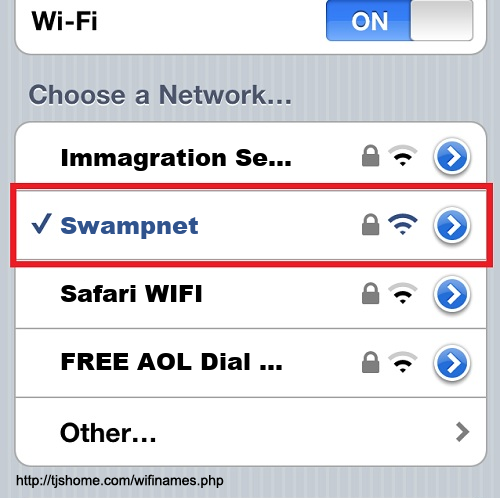This screenshot has height=498, width=500.
Task: Select the FREE AOL Dial ... network
Action: click(171, 362)
